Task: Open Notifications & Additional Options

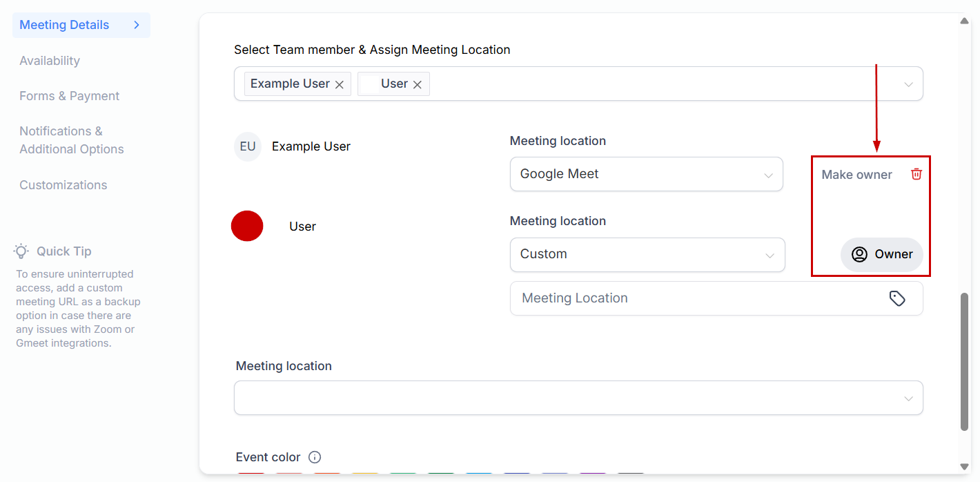Action: [72, 140]
